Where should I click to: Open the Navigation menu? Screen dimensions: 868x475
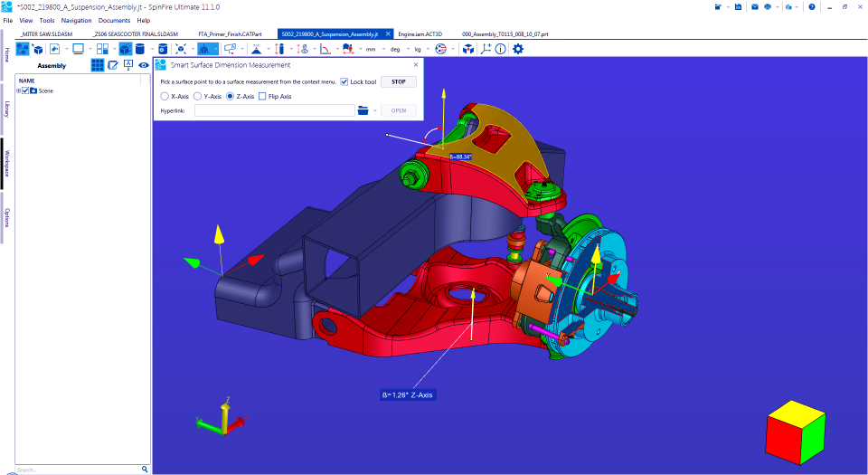pyautogui.click(x=76, y=20)
